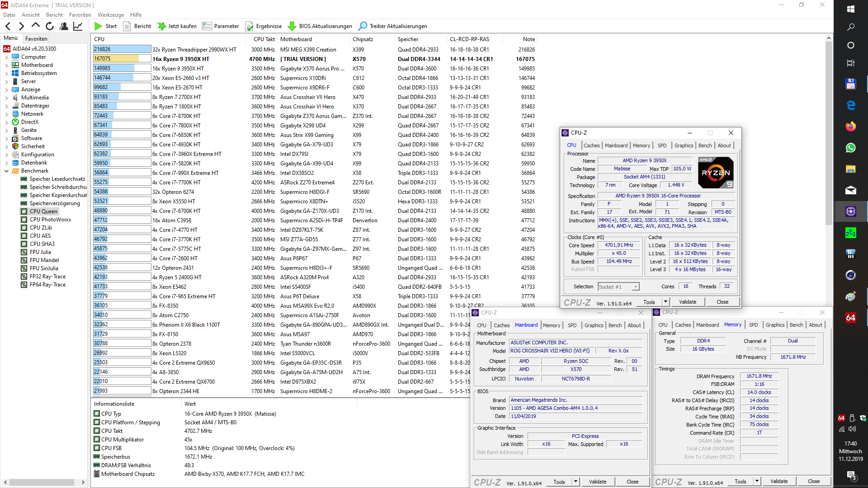Expand the Motherboard tree node
Viewport: 868px width, 488px height.
pos(6,65)
